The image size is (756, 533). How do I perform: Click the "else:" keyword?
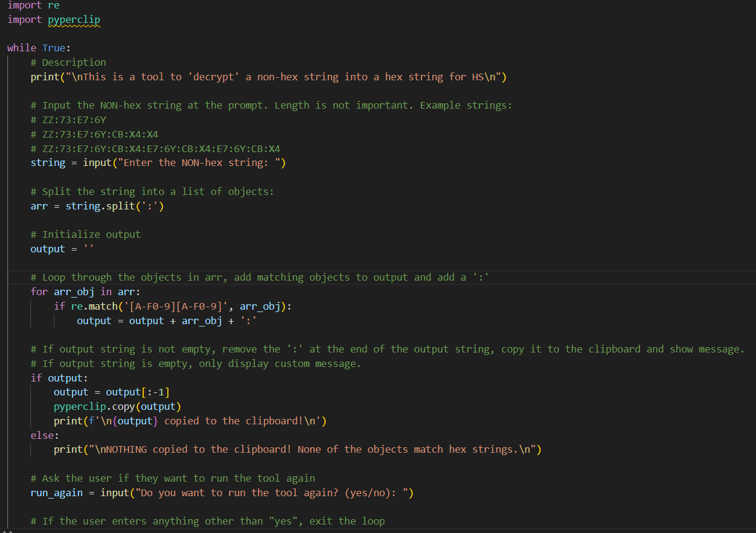tap(45, 435)
